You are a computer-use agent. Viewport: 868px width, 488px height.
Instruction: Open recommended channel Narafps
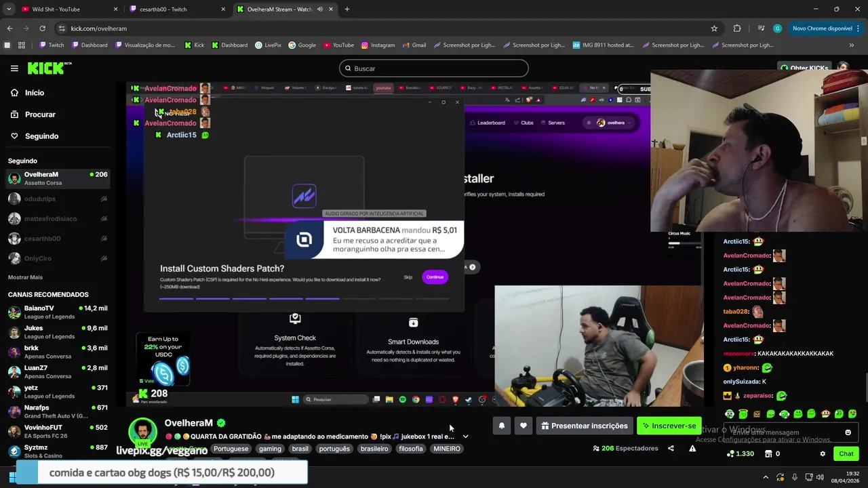pos(58,411)
